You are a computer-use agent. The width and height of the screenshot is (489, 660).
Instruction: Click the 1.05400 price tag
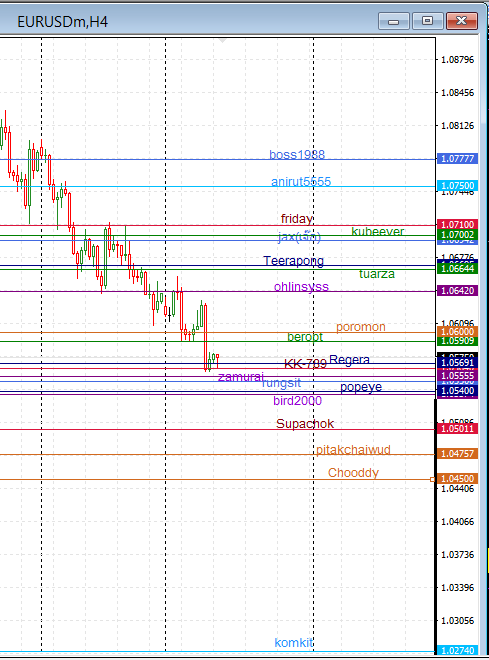pos(457,391)
